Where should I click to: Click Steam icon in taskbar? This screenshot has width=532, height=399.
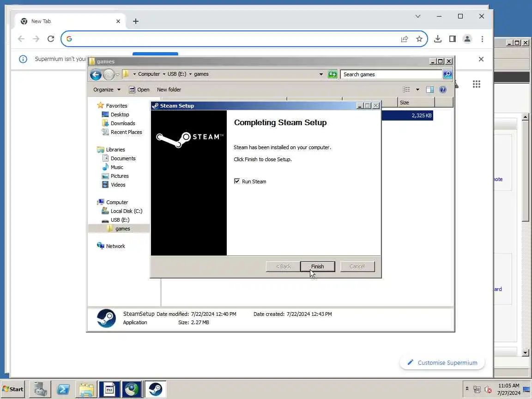[x=155, y=389]
